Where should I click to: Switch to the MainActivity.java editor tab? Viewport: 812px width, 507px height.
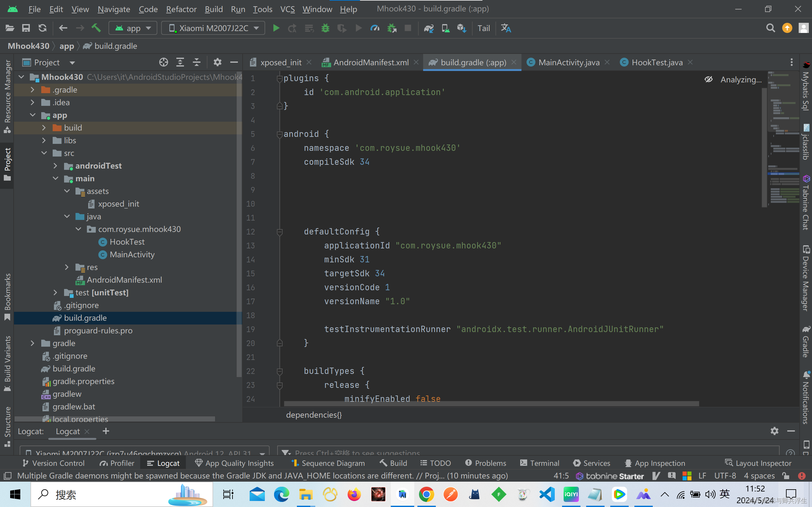[568, 62]
